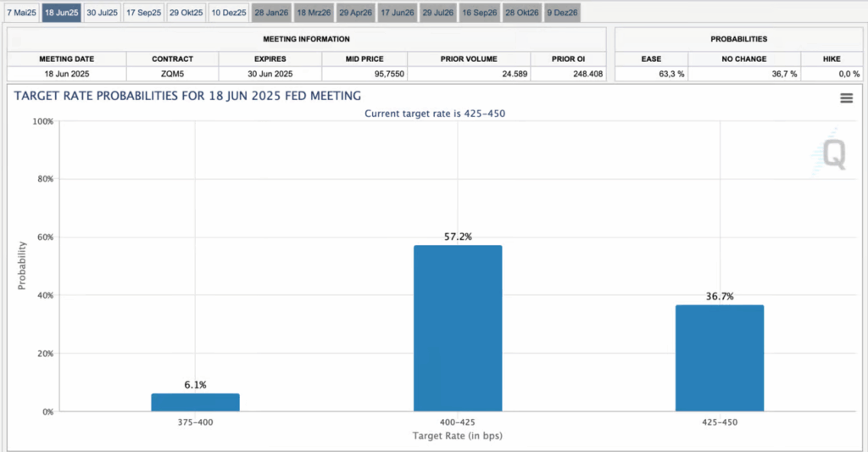View the 10 Dez25 meeting tab
The width and height of the screenshot is (868, 452).
pyautogui.click(x=229, y=13)
